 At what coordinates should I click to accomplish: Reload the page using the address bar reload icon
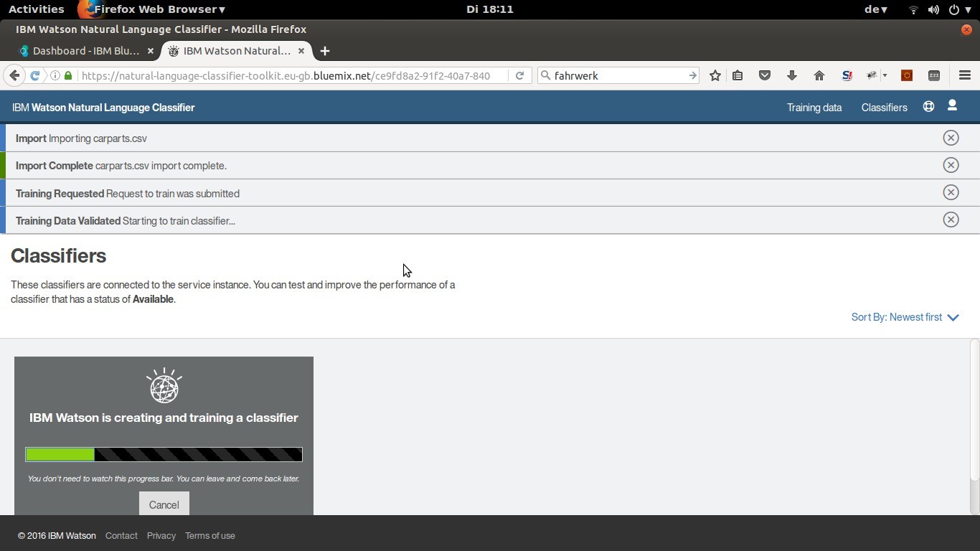[x=519, y=75]
